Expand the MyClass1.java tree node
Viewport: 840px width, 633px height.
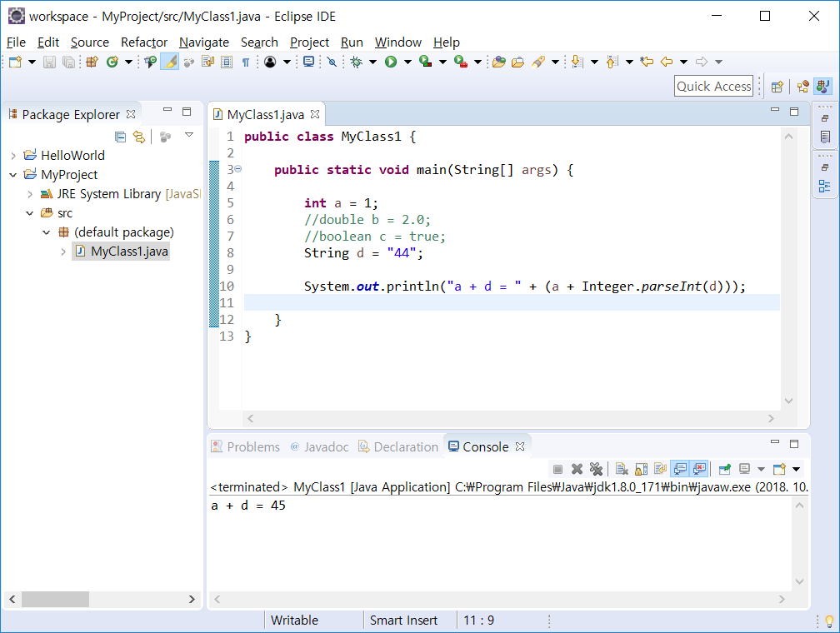point(63,252)
